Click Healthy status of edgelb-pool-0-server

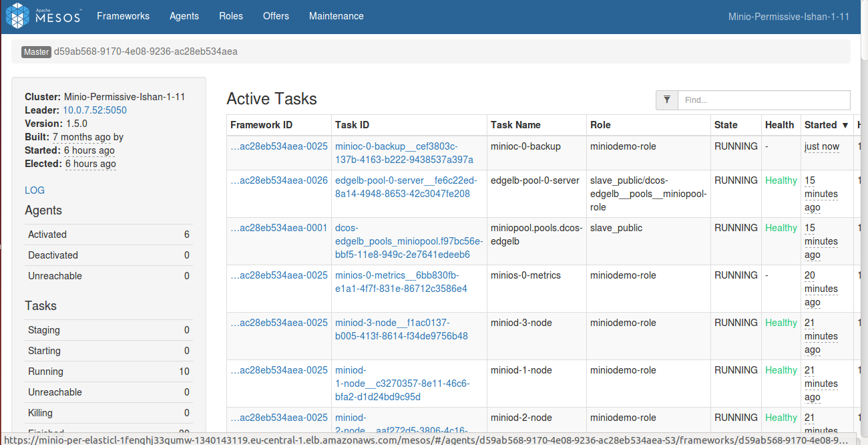pos(781,180)
